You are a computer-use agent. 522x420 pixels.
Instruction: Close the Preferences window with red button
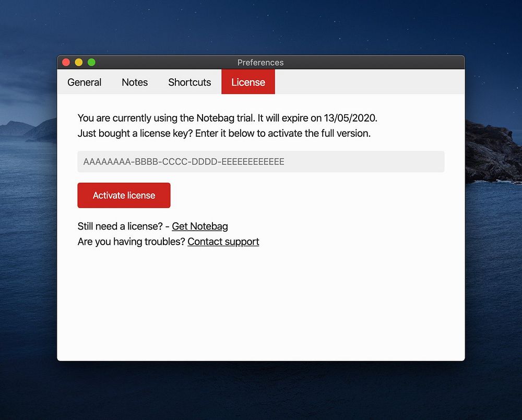(66, 62)
